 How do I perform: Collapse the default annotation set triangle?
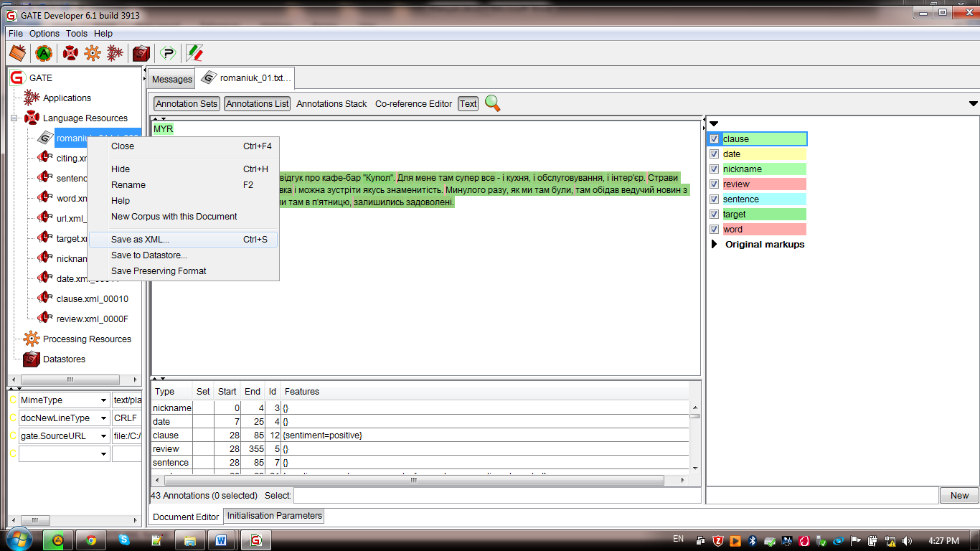pyautogui.click(x=714, y=124)
